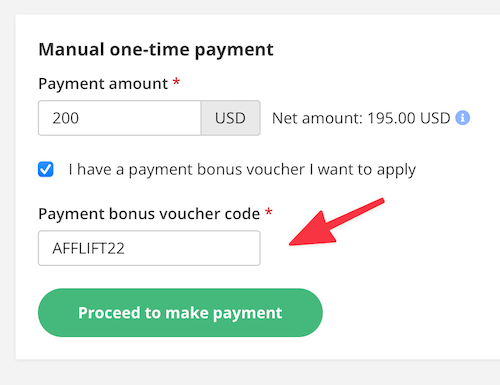The width and height of the screenshot is (500, 385).
Task: Click the AFFLIFT22 text inside voucher box
Action: click(88, 248)
